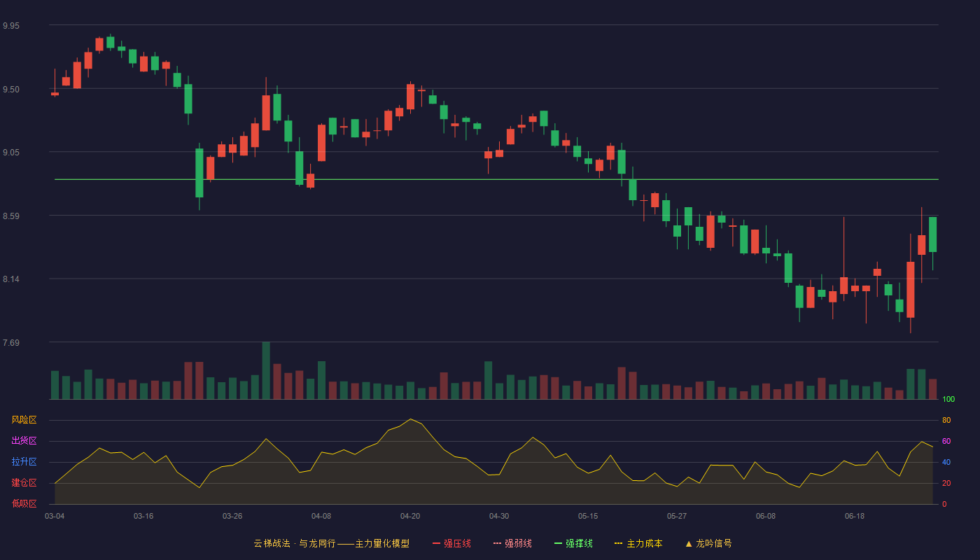Toggle the 主力成本 legend entry
The height and width of the screenshot is (560, 980).
[638, 543]
